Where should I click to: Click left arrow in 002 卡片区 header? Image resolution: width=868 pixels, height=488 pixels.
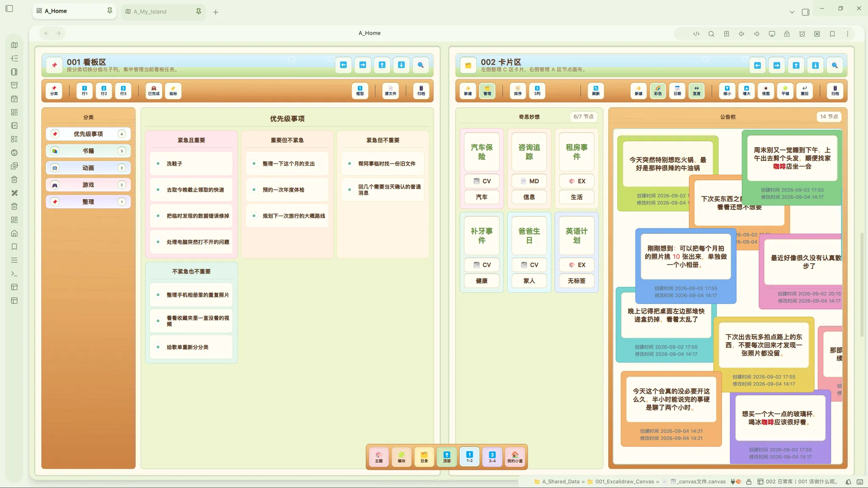click(x=757, y=65)
